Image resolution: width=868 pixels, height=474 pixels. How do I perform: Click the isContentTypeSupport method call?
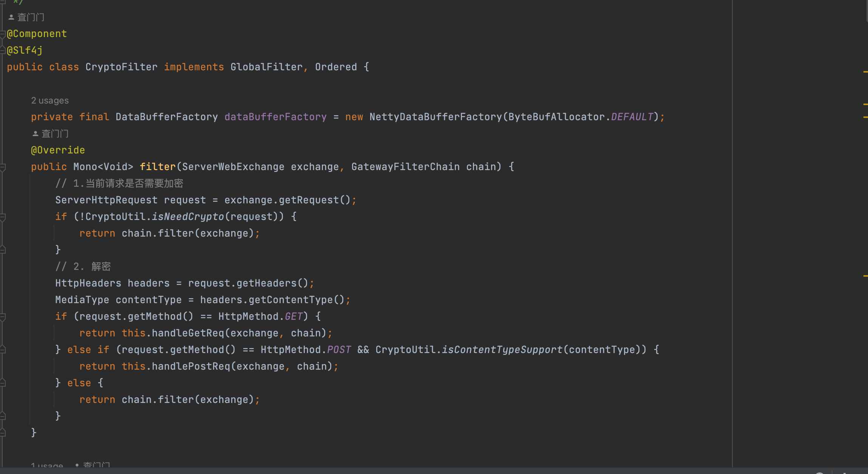(502, 350)
